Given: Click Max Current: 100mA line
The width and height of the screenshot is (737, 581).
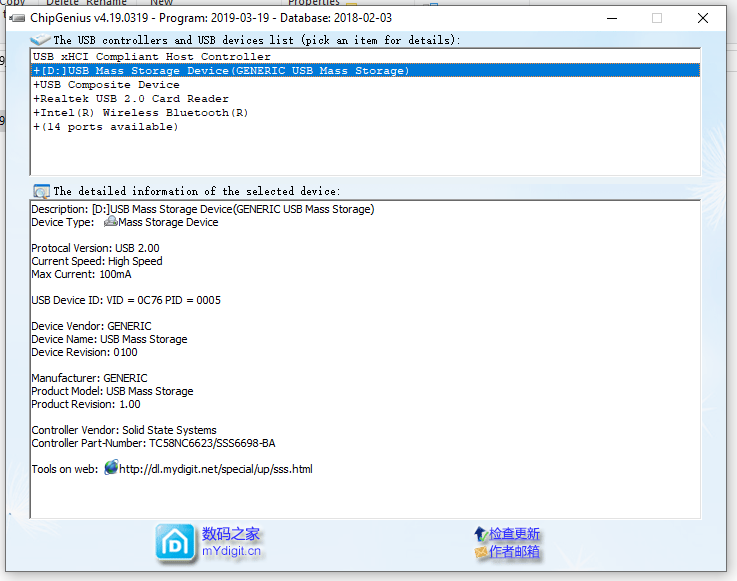Looking at the screenshot, I should coord(81,275).
